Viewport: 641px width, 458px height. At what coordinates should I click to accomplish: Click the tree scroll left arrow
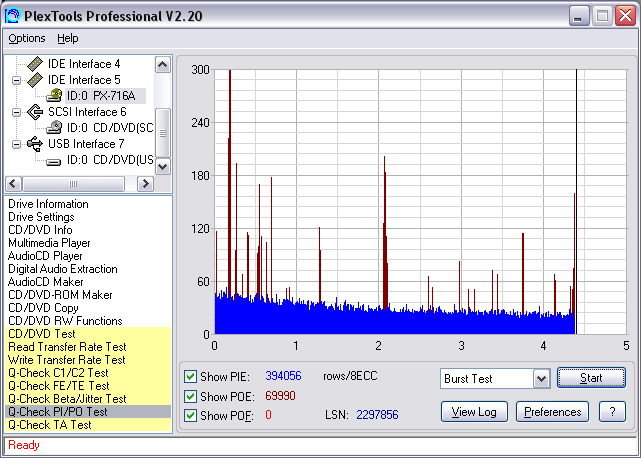tap(13, 184)
